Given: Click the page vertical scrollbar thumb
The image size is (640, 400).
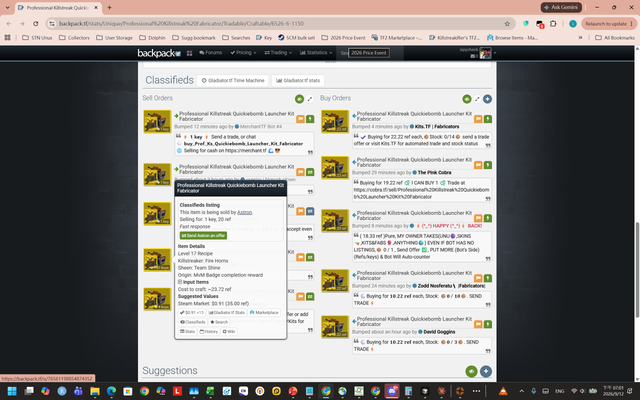Looking at the screenshot, I should point(637,269).
